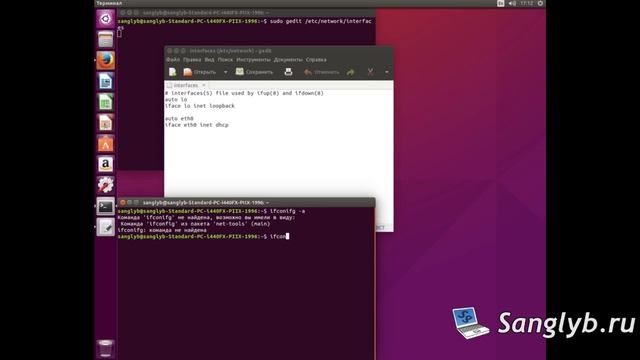This screenshot has width=640, height=360.
Task: Click the 'iface eth0 inet dhcp' line
Action: pos(197,125)
